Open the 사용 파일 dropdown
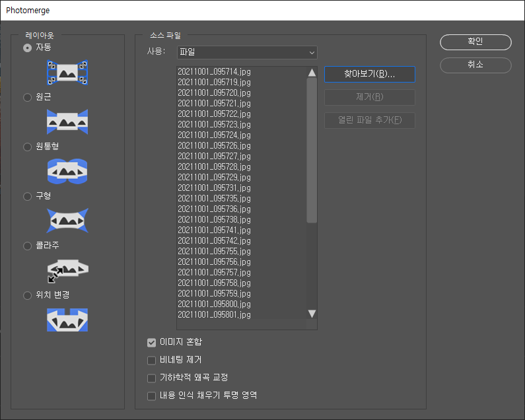Screen dimensions: 525x420 [247, 53]
